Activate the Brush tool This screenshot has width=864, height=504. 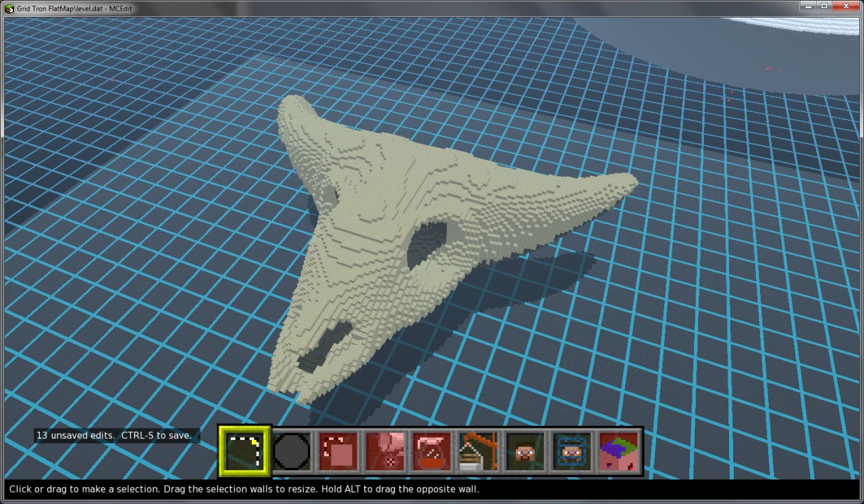[291, 451]
